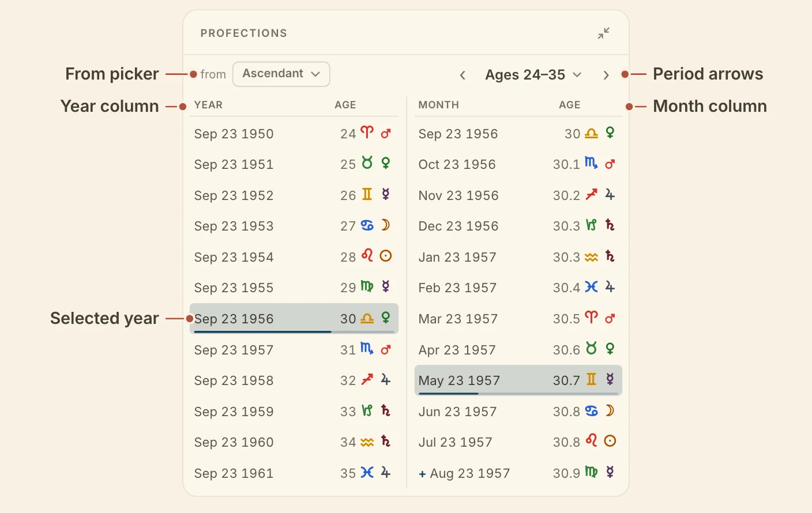The width and height of the screenshot is (812, 513).
Task: Click the YEAR column header
Action: click(208, 105)
